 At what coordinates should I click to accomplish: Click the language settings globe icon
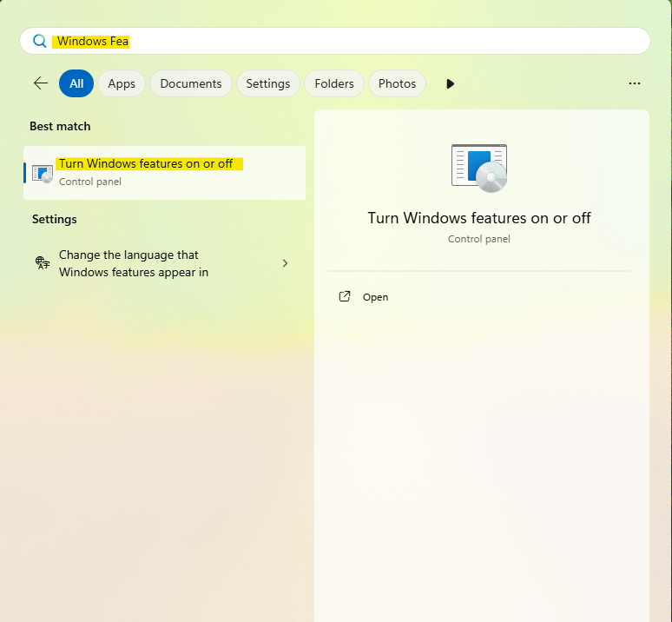coord(43,262)
